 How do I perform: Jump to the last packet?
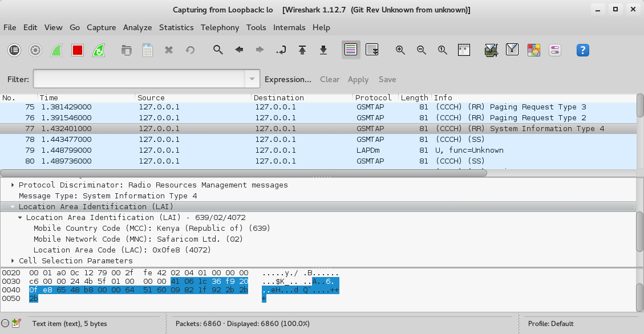click(x=323, y=50)
